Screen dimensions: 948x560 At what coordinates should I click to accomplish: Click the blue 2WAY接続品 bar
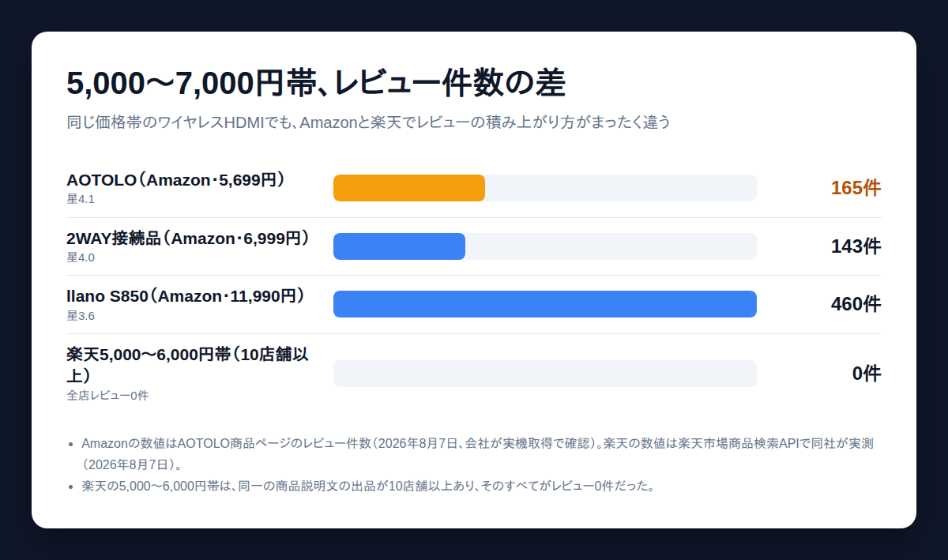pyautogui.click(x=399, y=246)
